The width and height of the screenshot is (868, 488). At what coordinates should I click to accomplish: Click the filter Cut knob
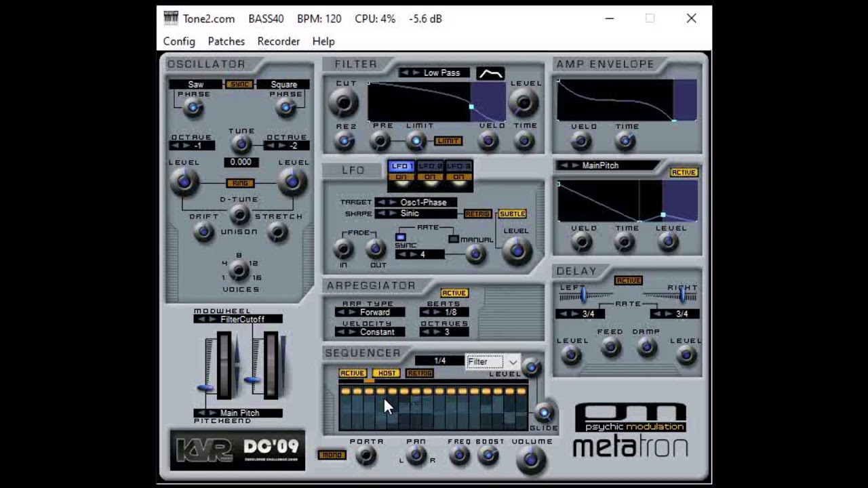coord(344,102)
